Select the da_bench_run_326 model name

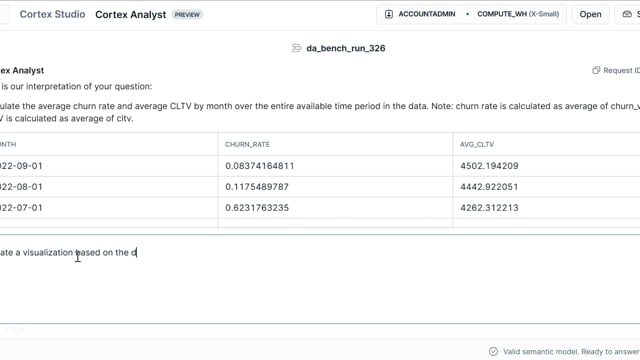point(345,48)
